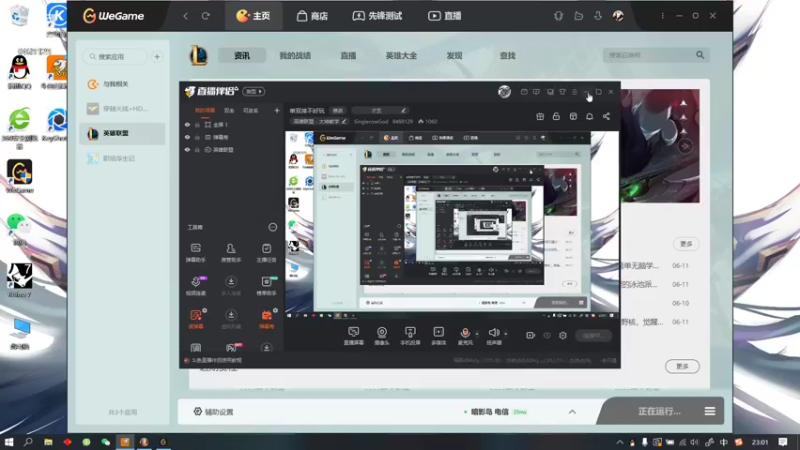800x450 pixels.
Task: Click the streaming status button in live companion
Action: (593, 335)
